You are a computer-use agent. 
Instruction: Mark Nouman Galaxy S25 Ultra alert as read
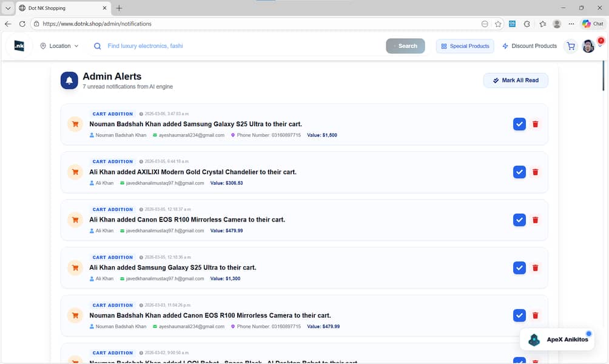(x=519, y=124)
